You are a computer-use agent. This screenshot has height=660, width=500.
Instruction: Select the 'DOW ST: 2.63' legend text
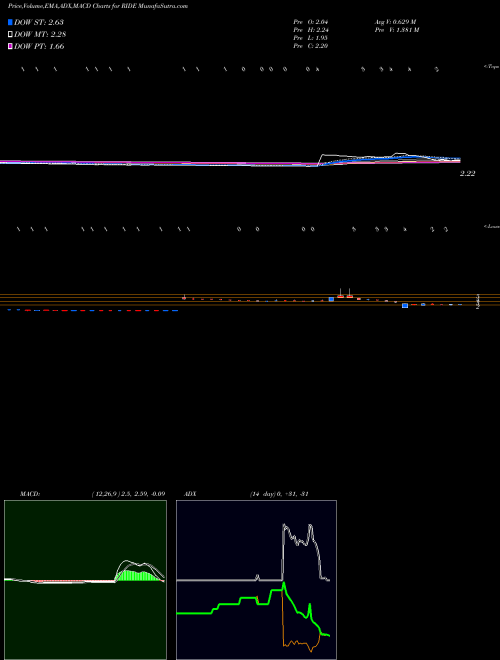39,22
